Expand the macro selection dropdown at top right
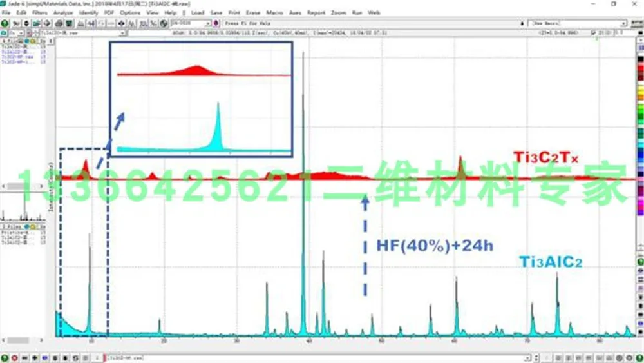 click(x=623, y=23)
